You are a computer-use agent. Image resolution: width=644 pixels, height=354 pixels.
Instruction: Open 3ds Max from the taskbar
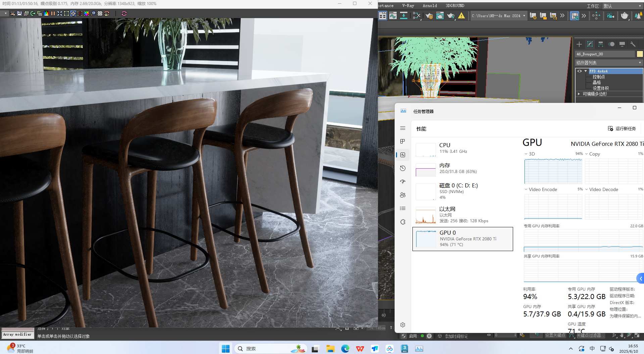(x=404, y=349)
